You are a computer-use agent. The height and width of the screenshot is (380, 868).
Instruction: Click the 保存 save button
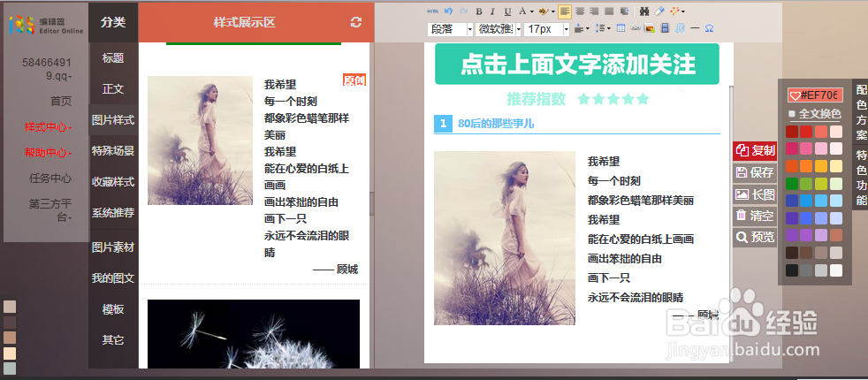click(x=755, y=172)
